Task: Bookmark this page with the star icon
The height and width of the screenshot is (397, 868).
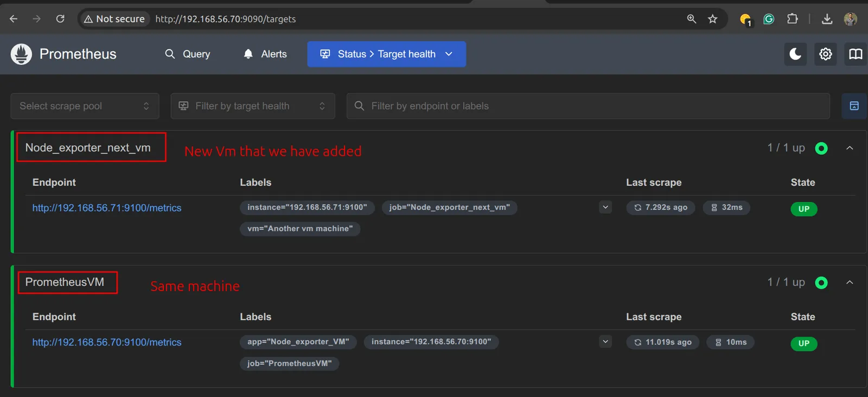Action: [x=713, y=19]
